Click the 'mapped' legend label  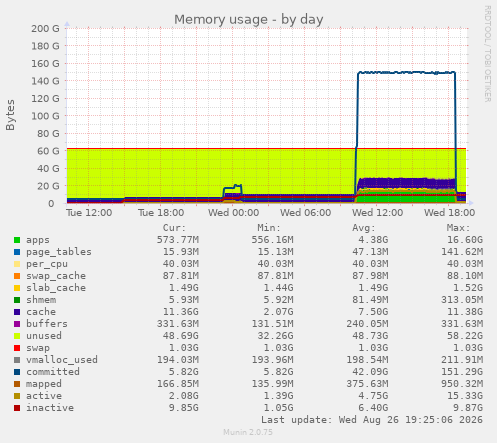tap(44, 384)
